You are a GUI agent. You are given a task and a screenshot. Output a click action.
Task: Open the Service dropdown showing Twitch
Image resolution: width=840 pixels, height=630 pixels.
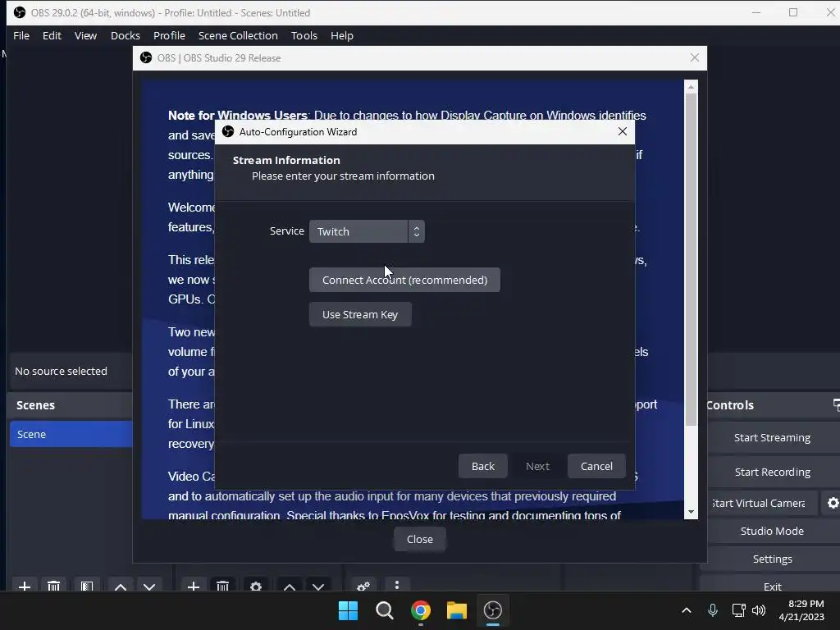coord(367,231)
